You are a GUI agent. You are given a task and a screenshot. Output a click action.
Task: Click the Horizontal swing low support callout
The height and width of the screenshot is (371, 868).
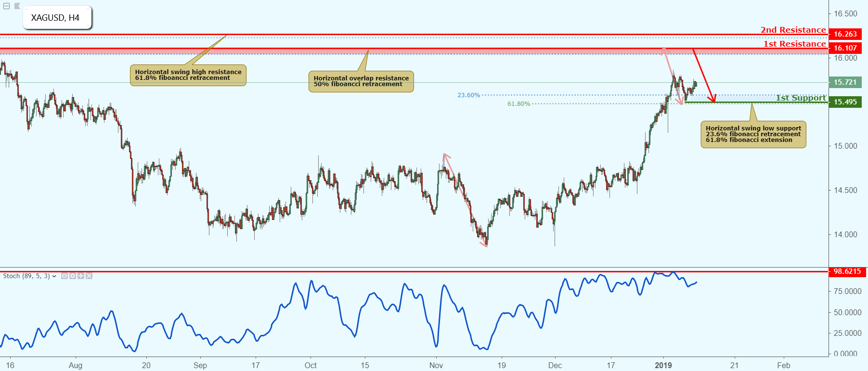[753, 134]
